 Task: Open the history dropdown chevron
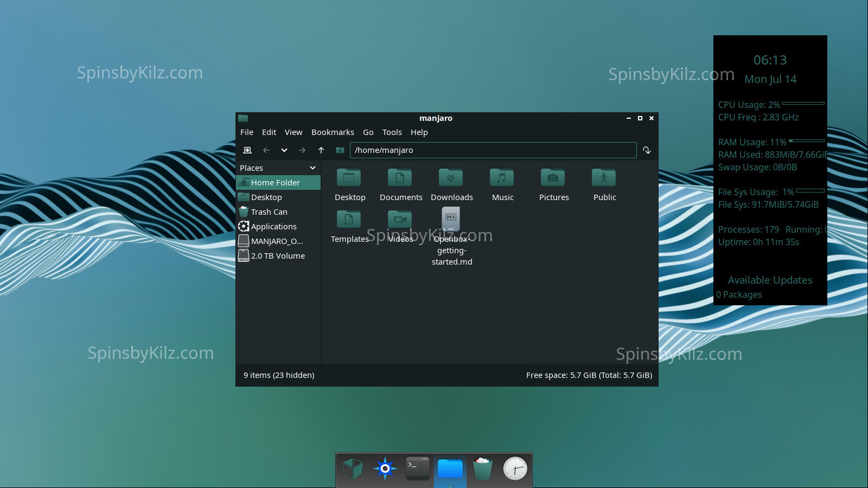point(284,150)
